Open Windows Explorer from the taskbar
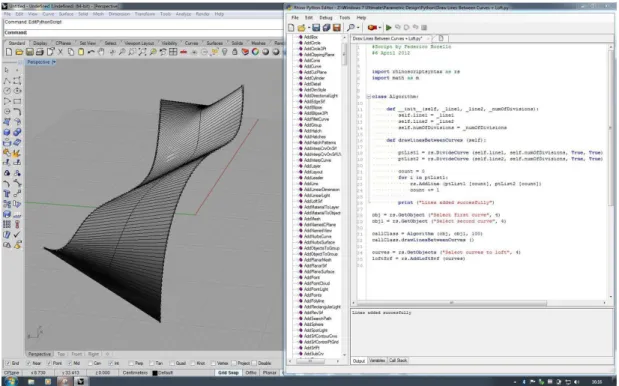Screen dimensions: 619x386 (x=31, y=381)
